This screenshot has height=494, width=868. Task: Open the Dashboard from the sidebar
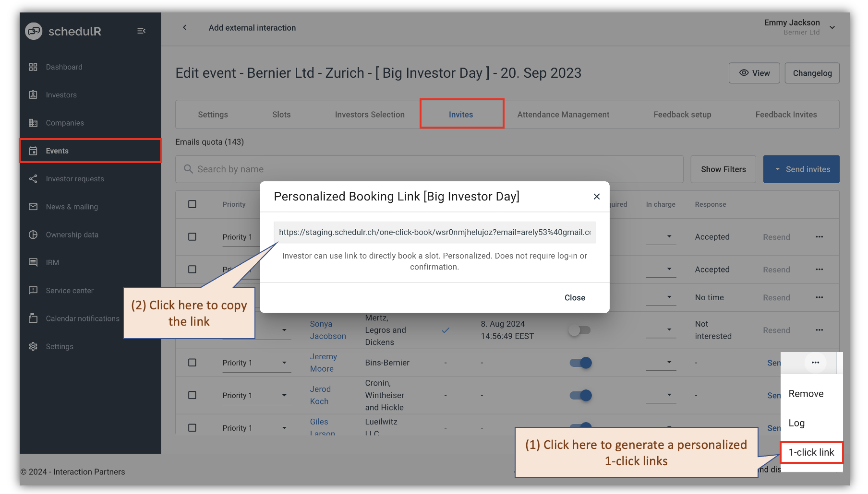tap(64, 67)
